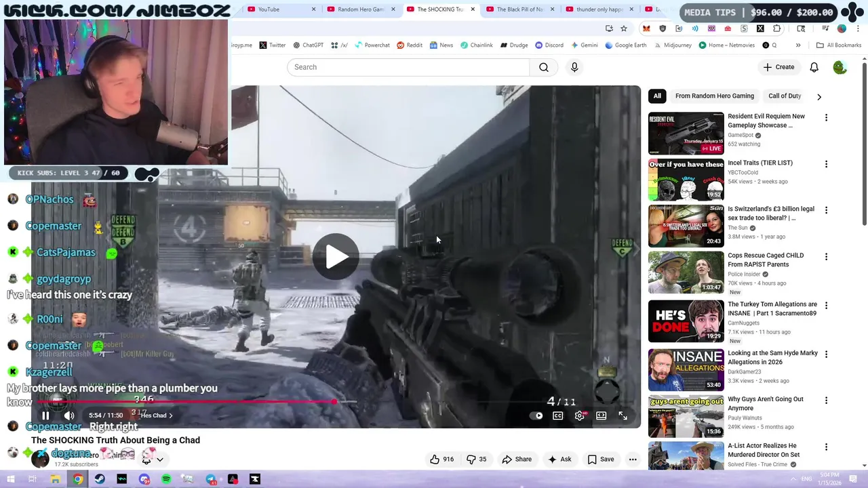Open Steam from the taskbar
This screenshot has height=488, width=868.
point(100,479)
